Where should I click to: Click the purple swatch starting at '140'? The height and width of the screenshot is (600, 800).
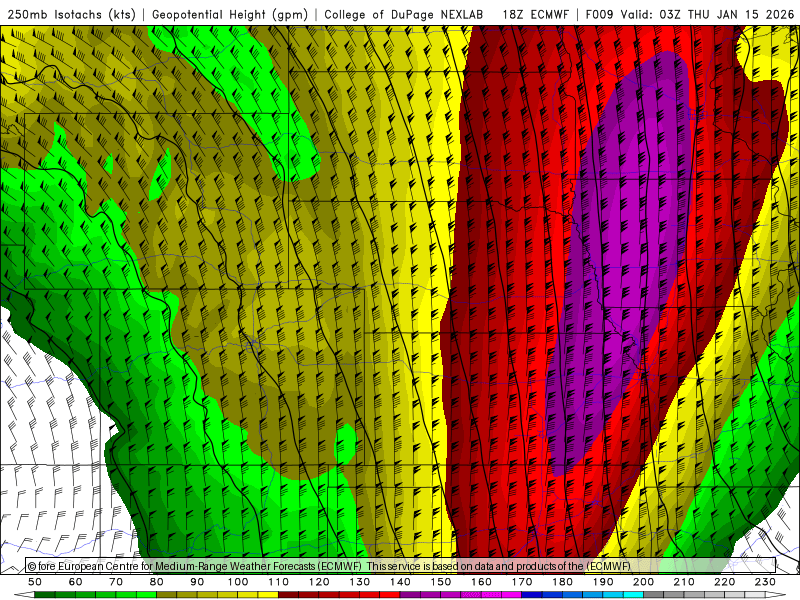tap(410, 595)
